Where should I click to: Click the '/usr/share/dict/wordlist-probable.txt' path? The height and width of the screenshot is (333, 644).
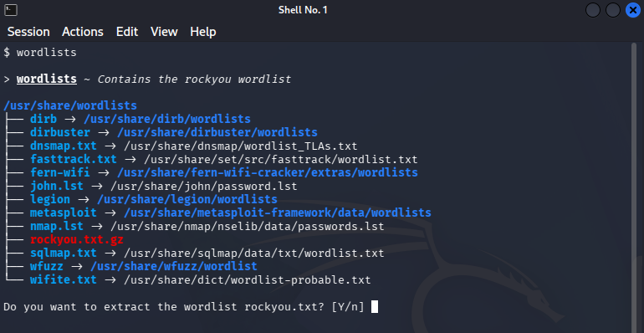[248, 280]
